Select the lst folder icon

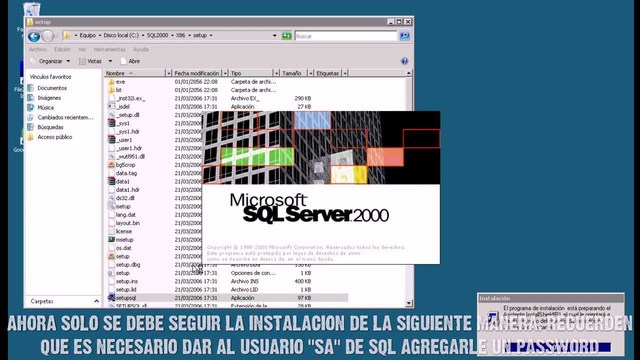[x=111, y=90]
